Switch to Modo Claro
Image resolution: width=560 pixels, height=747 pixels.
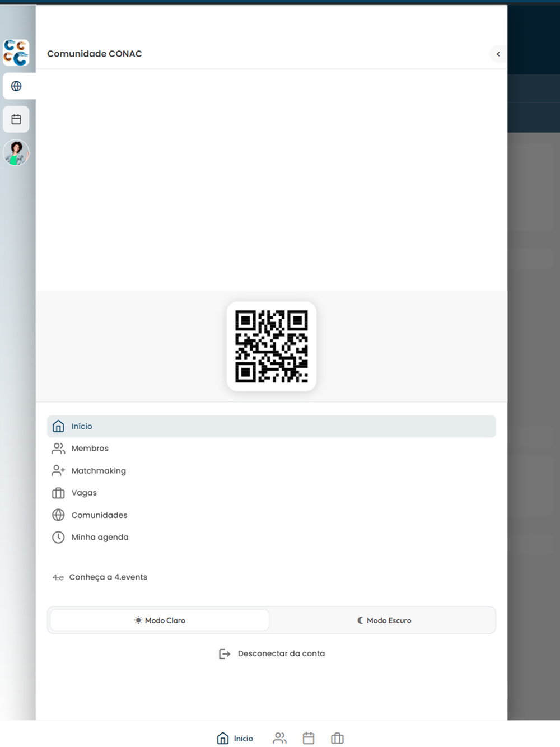pyautogui.click(x=160, y=620)
